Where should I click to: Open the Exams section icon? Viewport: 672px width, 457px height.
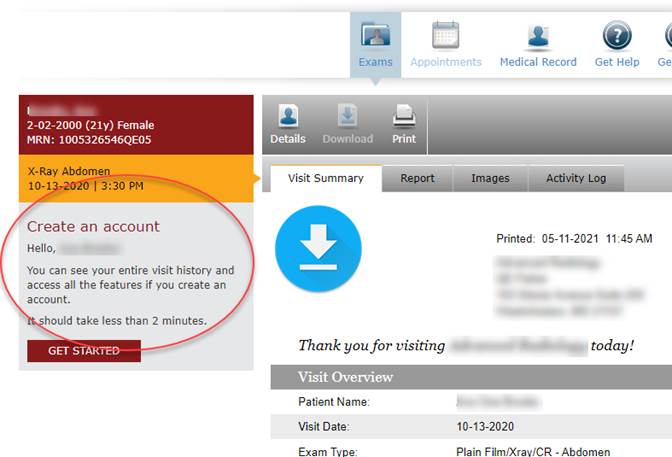[376, 35]
